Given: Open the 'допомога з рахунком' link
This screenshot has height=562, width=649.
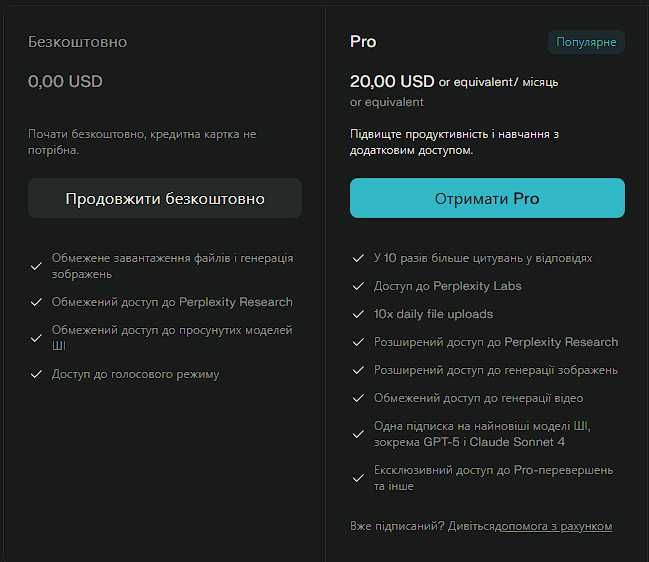Looking at the screenshot, I should pos(557,526).
